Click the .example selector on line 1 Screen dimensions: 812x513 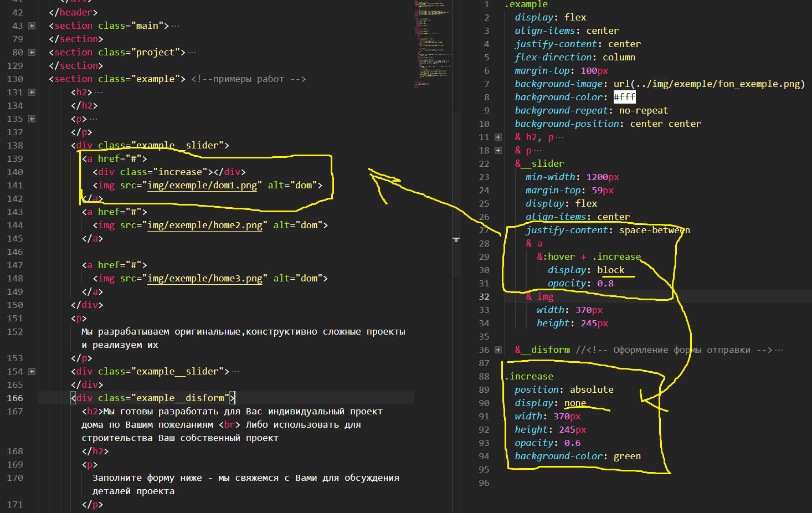point(526,4)
